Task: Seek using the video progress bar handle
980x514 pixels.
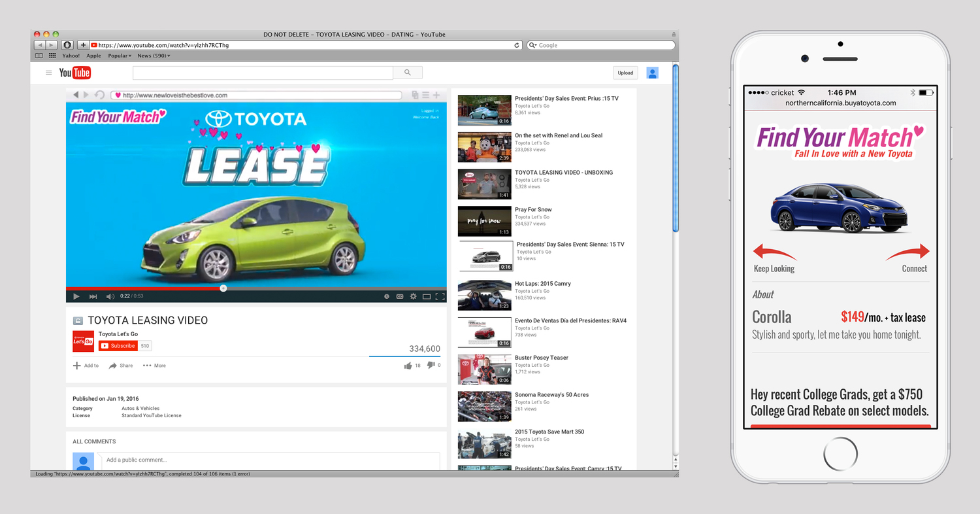Action: point(223,288)
